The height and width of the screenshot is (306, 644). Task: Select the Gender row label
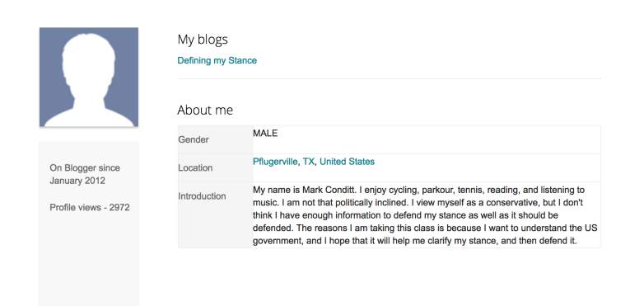pyautogui.click(x=194, y=140)
